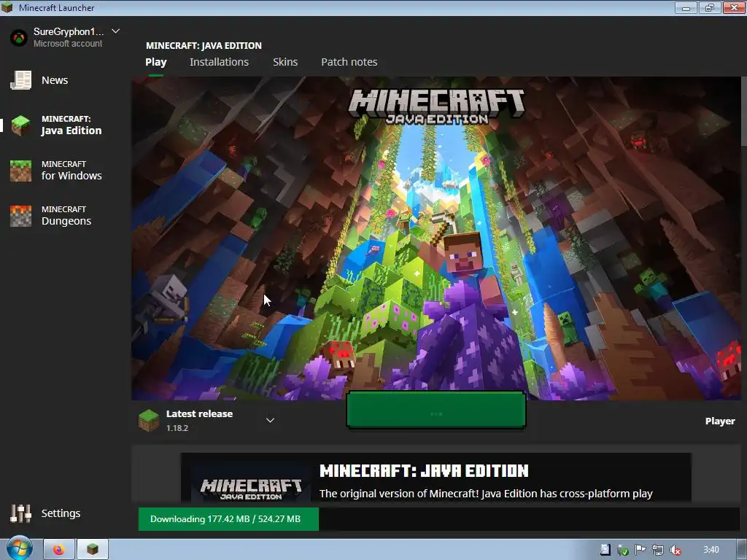Expand the SureGryphon account dropdown
The height and width of the screenshot is (560, 747).
click(x=115, y=31)
